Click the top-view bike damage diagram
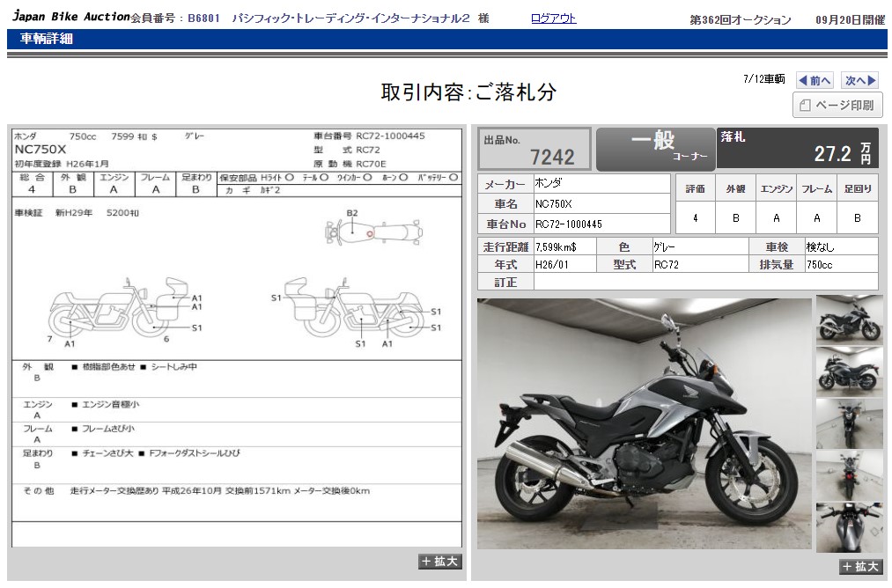This screenshot has width=892, height=588. point(373,232)
